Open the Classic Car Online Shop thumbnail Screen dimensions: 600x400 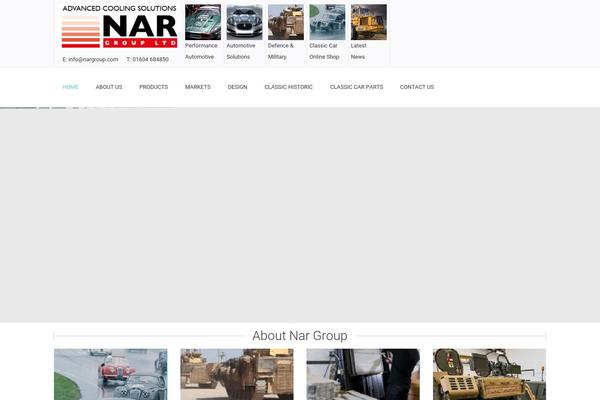click(x=327, y=22)
